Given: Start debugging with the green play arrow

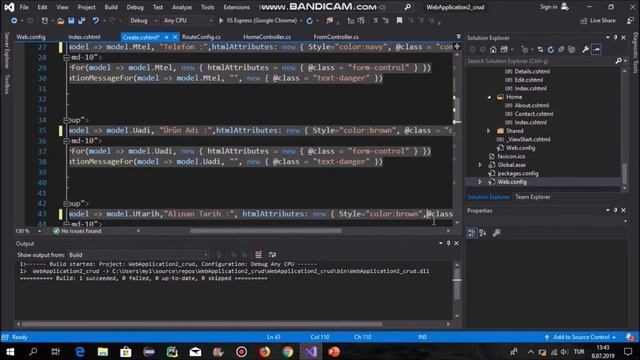Looking at the screenshot, I should pyautogui.click(x=221, y=20).
